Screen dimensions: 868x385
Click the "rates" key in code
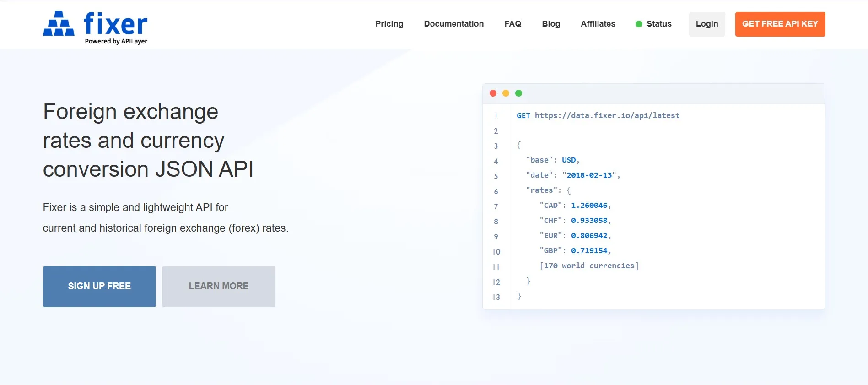(541, 190)
